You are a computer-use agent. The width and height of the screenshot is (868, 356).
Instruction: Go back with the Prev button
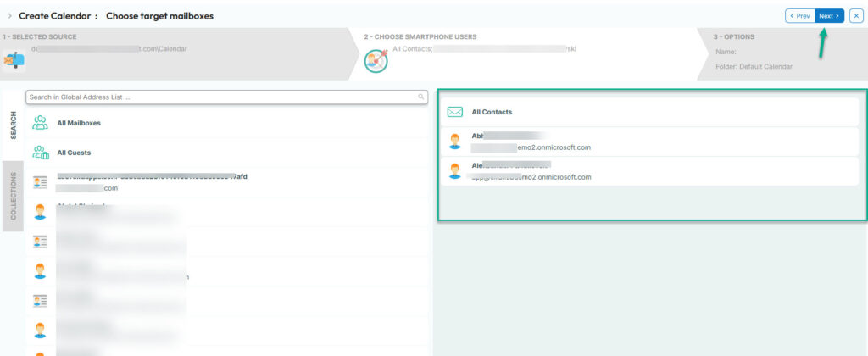(800, 16)
